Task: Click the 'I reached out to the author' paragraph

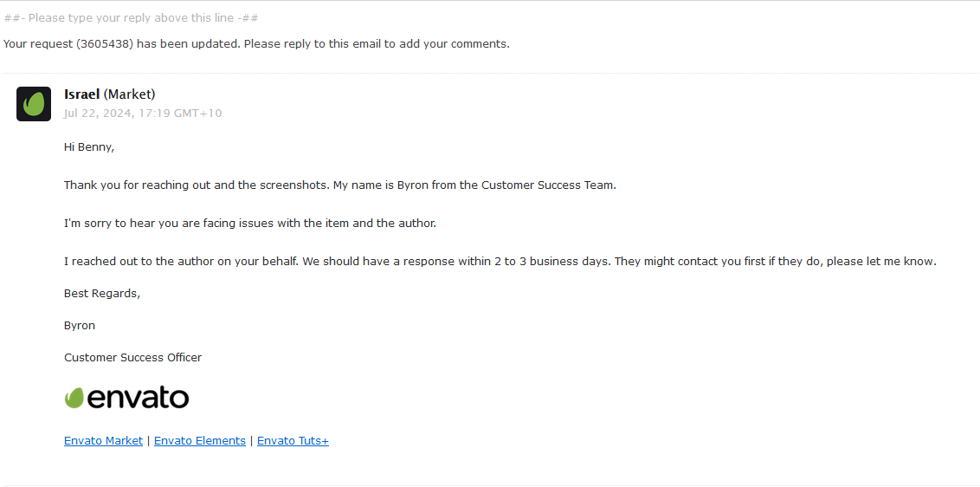Action: pyautogui.click(x=500, y=262)
